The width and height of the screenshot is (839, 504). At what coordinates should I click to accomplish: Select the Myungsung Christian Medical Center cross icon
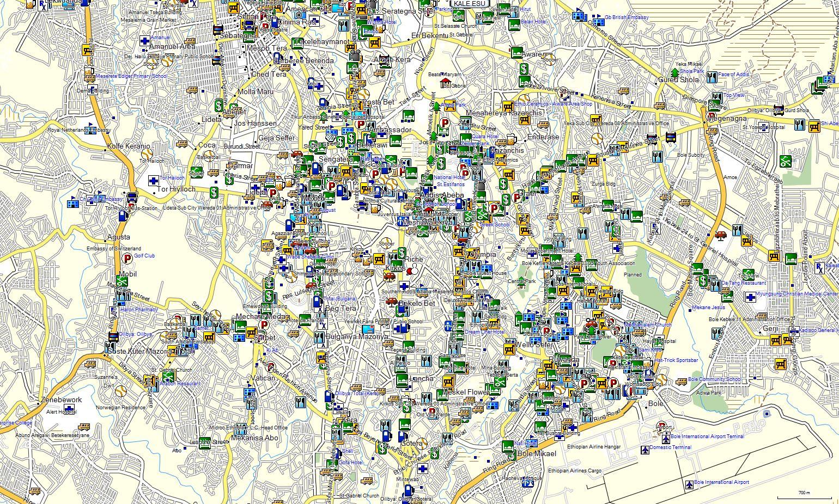tap(750, 297)
